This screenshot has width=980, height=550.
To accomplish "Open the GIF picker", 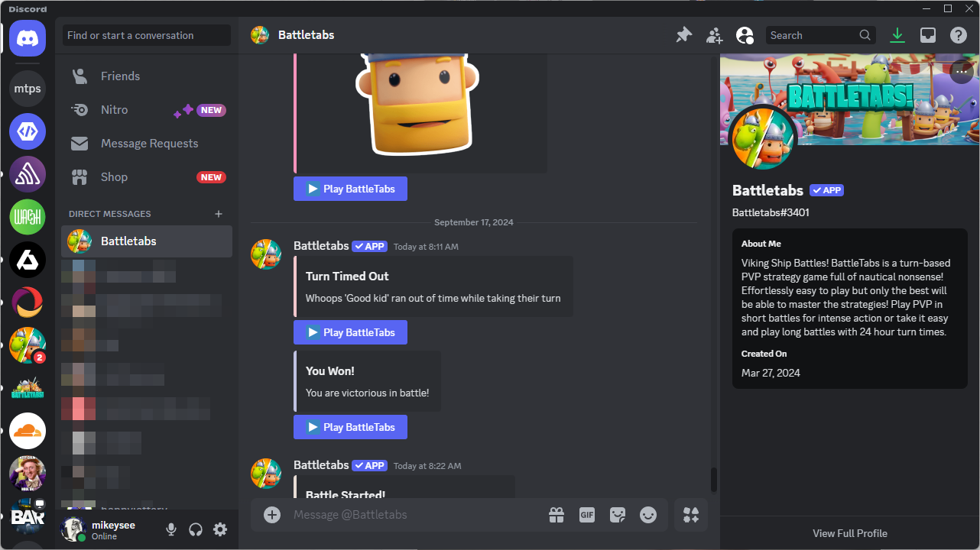I will pyautogui.click(x=586, y=515).
